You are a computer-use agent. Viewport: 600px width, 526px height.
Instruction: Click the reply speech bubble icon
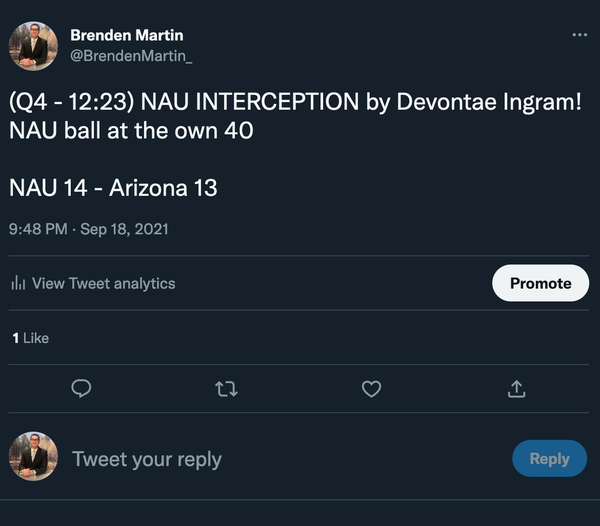click(83, 388)
